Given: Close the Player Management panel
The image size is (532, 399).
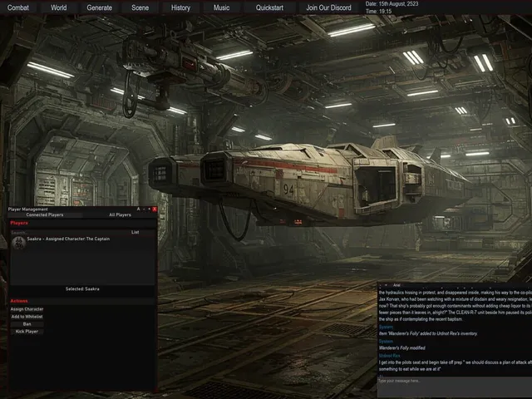Looking at the screenshot, I should click(x=155, y=209).
